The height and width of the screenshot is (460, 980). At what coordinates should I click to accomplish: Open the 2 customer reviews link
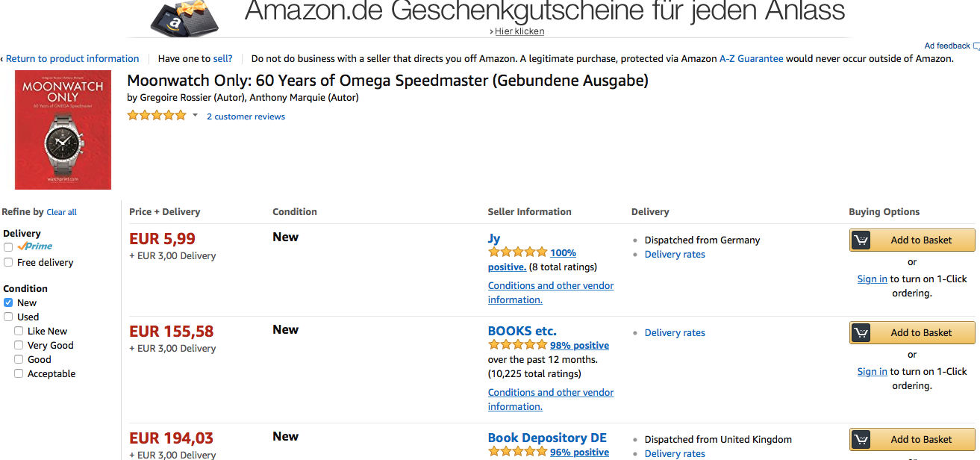click(246, 116)
